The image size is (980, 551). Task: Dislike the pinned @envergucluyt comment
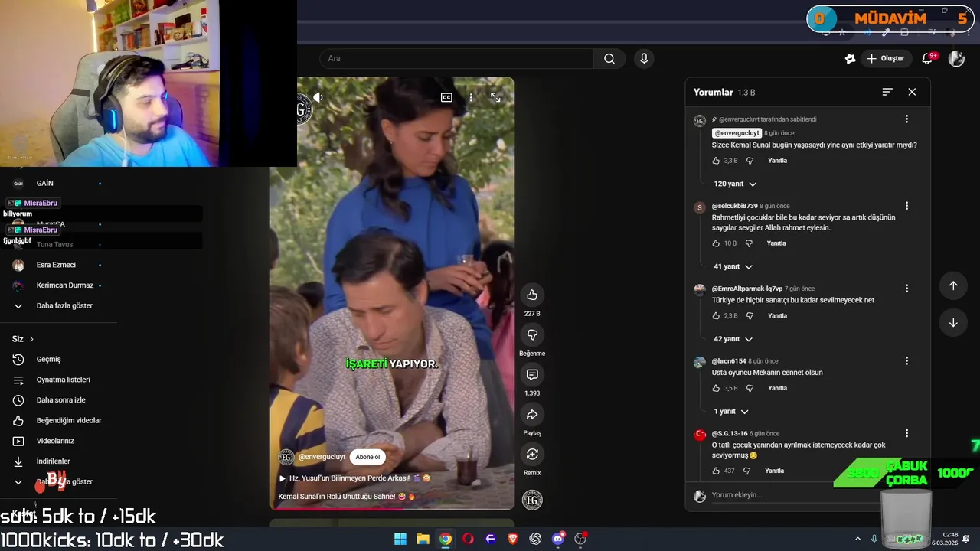[x=750, y=161]
